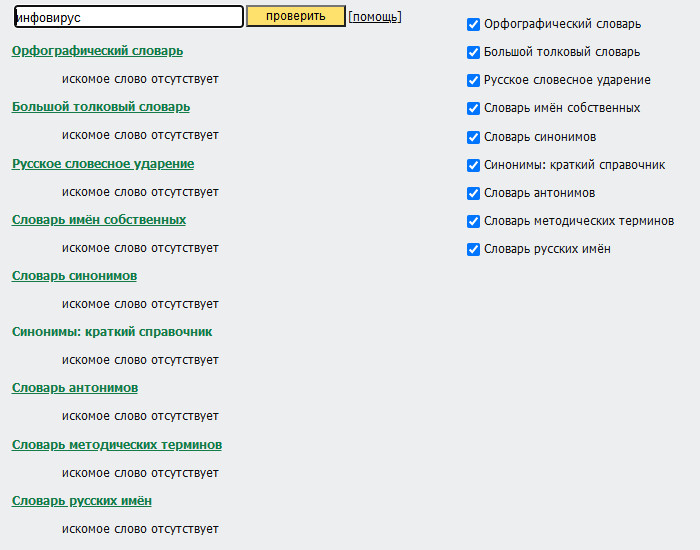Uncheck Орфографический словарь checkbox

[x=473, y=24]
